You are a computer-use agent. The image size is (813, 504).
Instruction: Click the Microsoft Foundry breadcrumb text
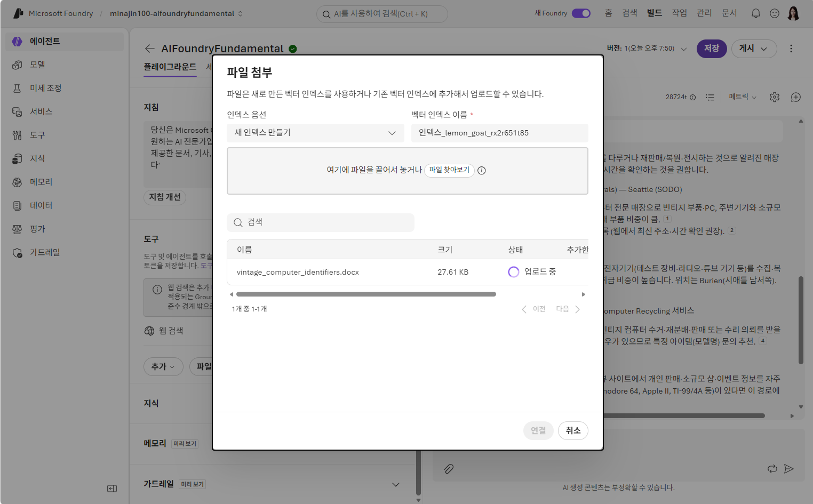click(x=61, y=13)
